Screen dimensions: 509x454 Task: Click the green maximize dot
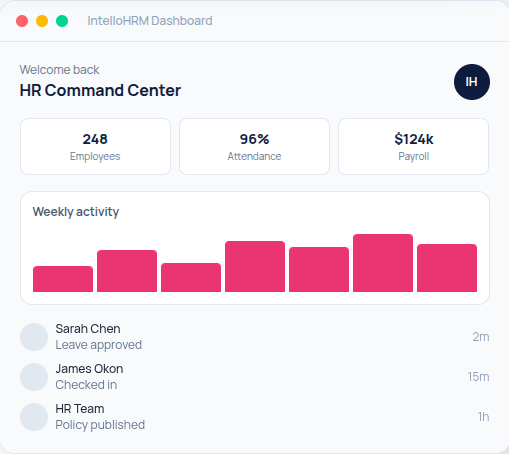pyautogui.click(x=62, y=21)
